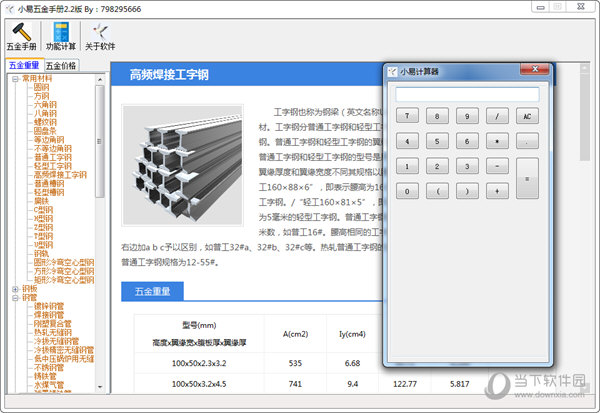The image size is (600, 413).
Task: Collapse the 钢管 tree node
Action: 15,298
